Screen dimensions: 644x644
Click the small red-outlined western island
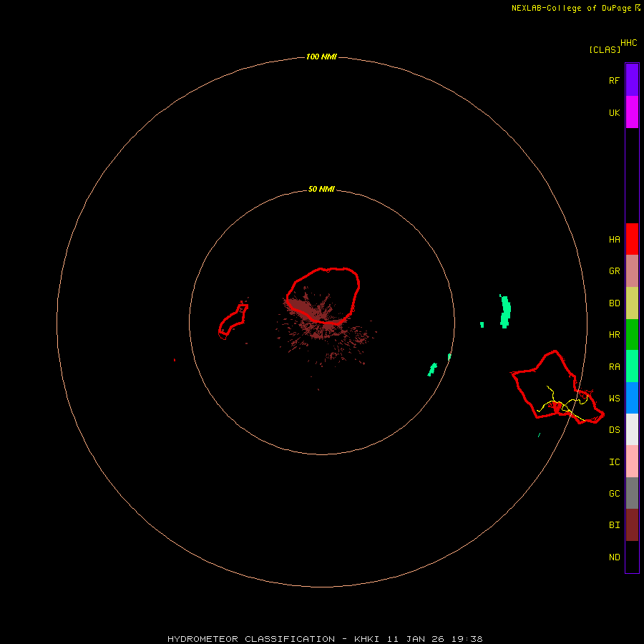[233, 321]
